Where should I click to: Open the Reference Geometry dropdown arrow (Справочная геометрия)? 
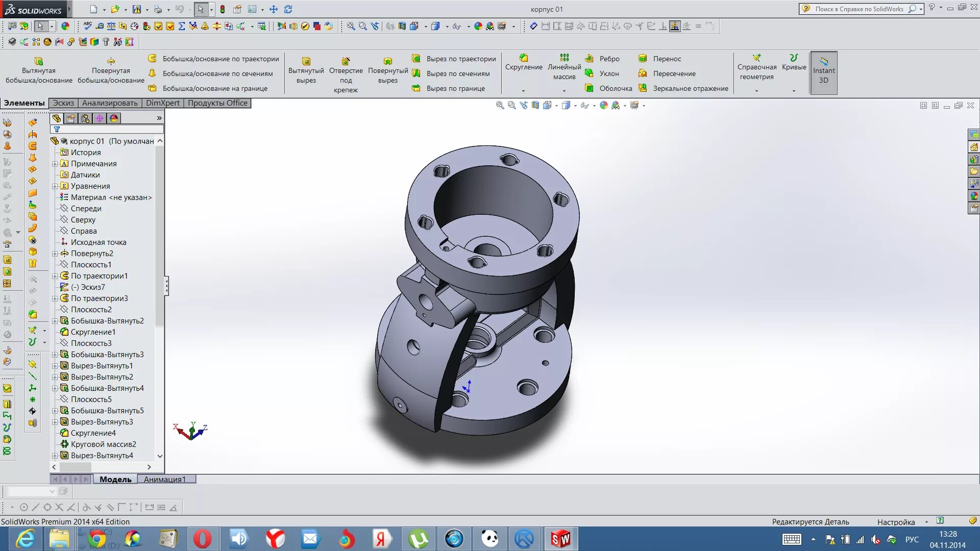[x=756, y=91]
